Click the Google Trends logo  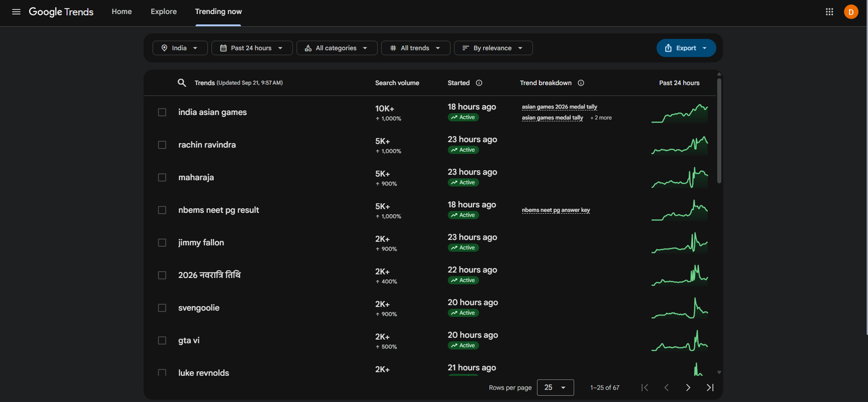(61, 12)
